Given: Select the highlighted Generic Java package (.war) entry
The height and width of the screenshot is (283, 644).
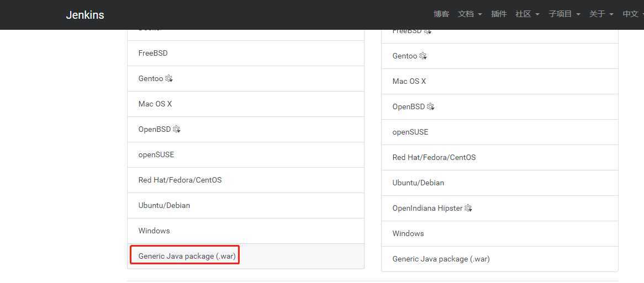Looking at the screenshot, I should pyautogui.click(x=187, y=256).
